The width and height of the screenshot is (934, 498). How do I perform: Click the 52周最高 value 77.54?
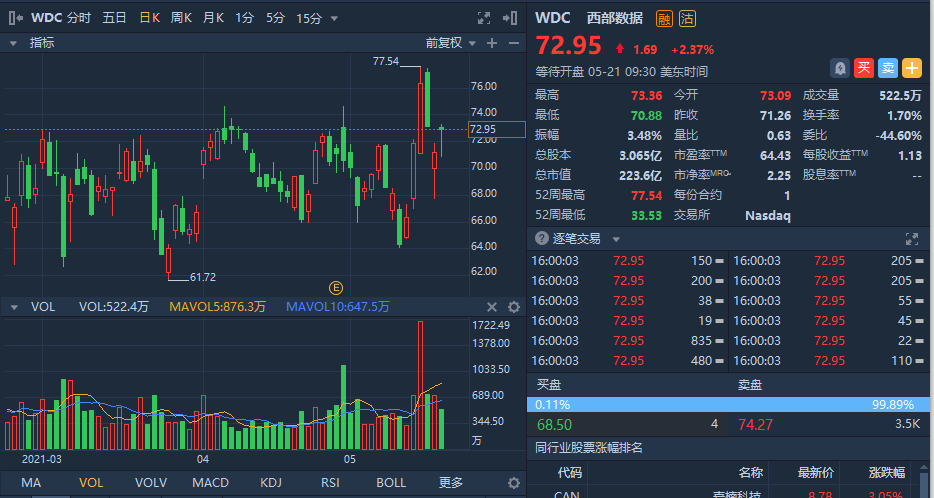(x=646, y=195)
